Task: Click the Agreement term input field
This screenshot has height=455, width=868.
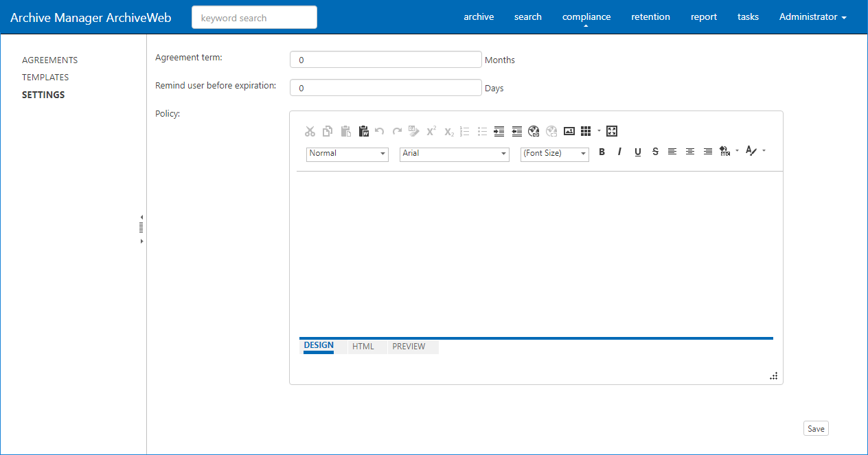Action: [x=385, y=60]
